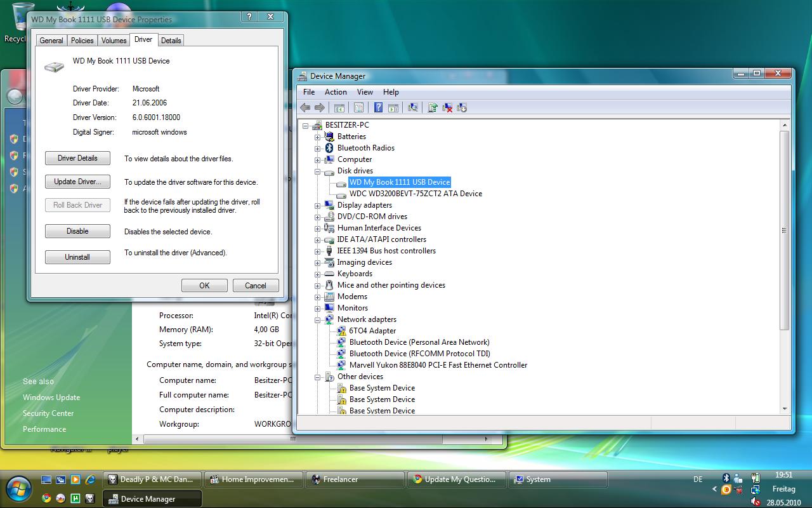Expand the Display adapters node
Image resolution: width=812 pixels, height=508 pixels.
coord(317,205)
